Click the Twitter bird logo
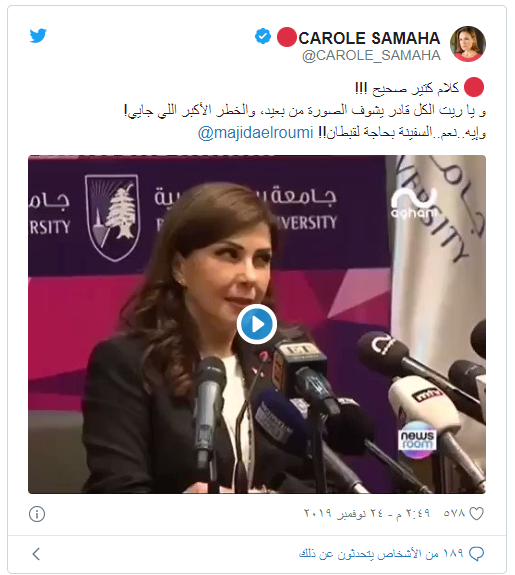This screenshot has height=575, width=515. [38, 36]
